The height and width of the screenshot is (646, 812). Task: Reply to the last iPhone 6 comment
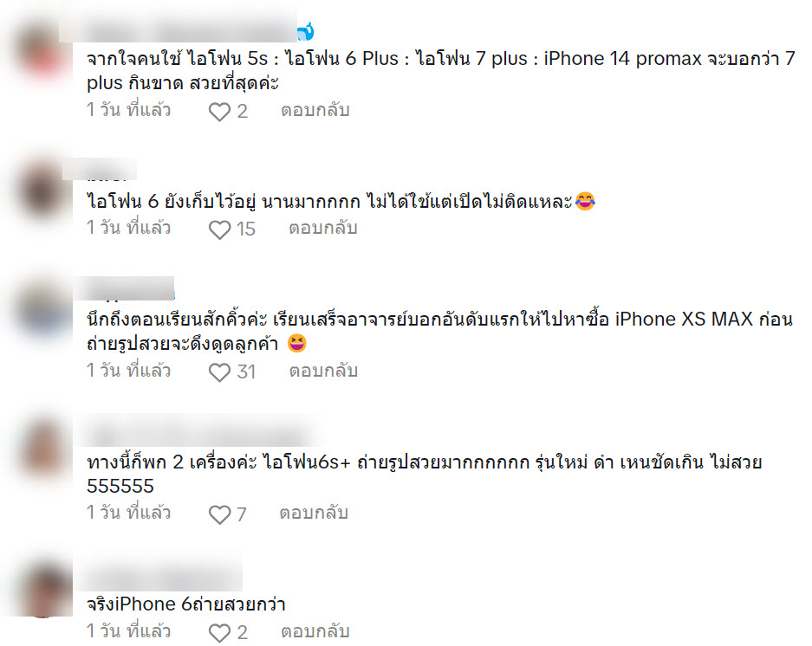coord(315,631)
